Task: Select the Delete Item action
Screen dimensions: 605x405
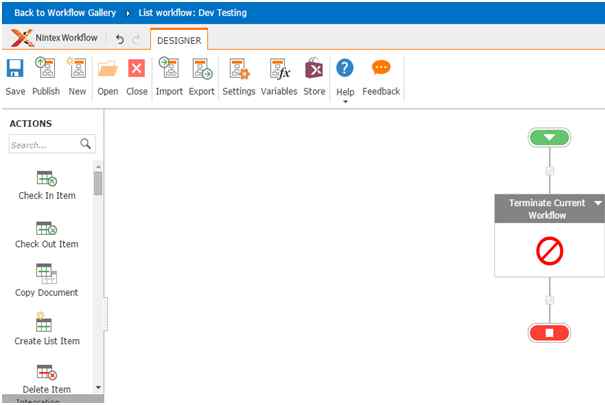Action: pos(47,379)
